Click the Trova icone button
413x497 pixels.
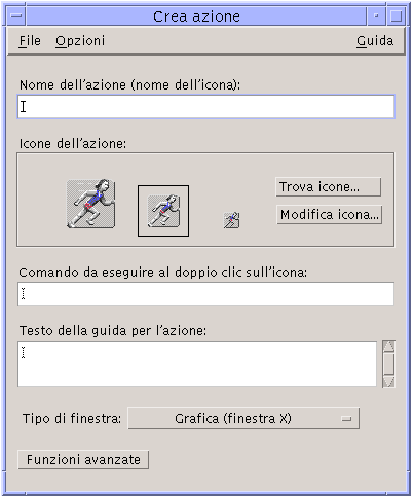[x=328, y=187]
